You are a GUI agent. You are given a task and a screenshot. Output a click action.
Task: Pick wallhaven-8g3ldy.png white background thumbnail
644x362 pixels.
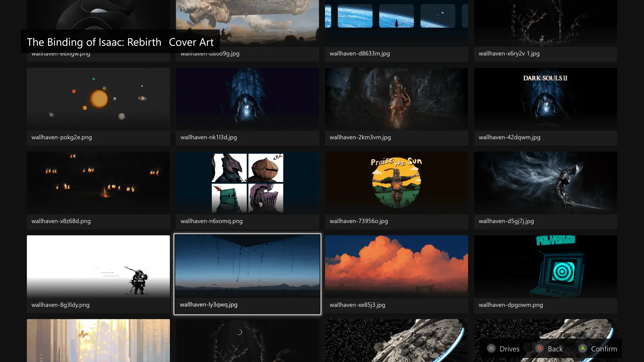pos(98,267)
